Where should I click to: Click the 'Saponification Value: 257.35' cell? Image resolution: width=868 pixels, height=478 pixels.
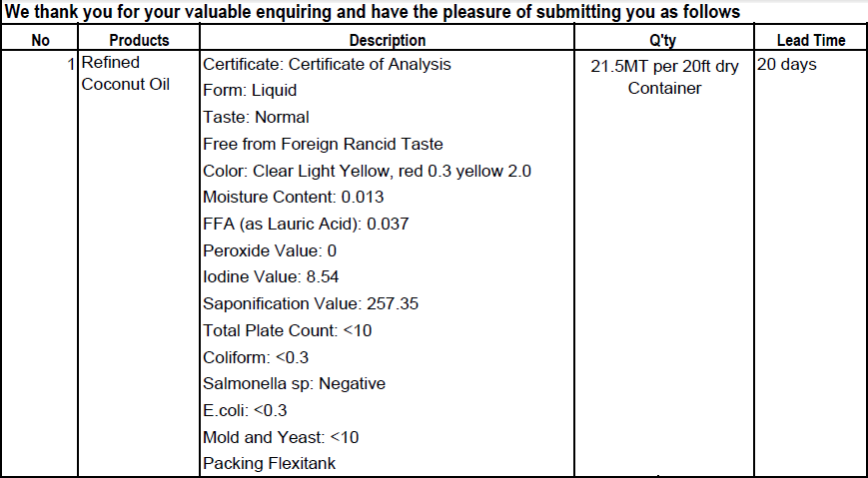[x=311, y=303]
